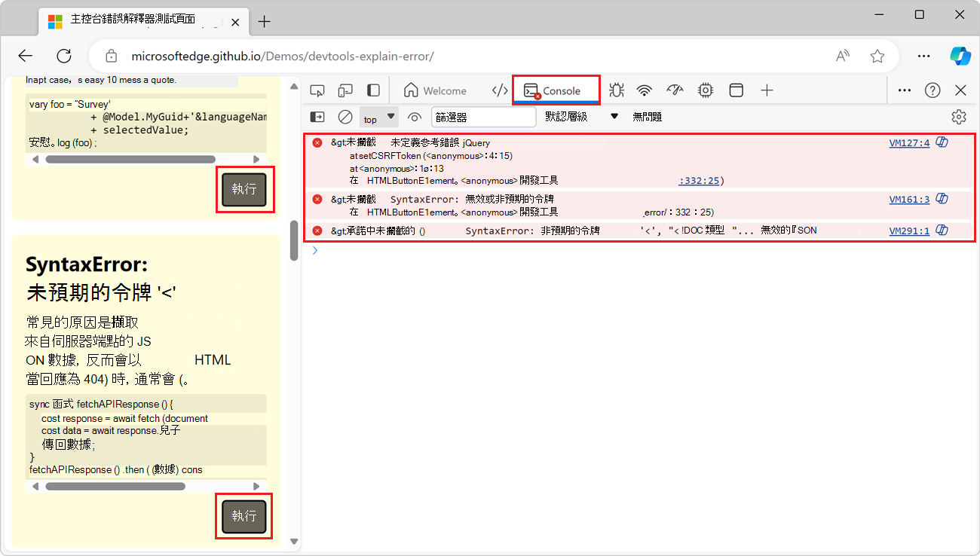Copy the VM291 error using copy icon
This screenshot has height=556, width=980.
(942, 231)
